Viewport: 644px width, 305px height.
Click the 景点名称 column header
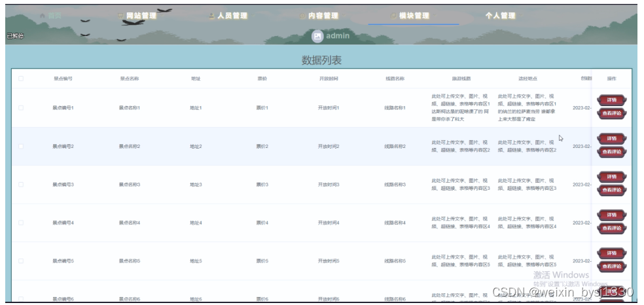tap(130, 79)
